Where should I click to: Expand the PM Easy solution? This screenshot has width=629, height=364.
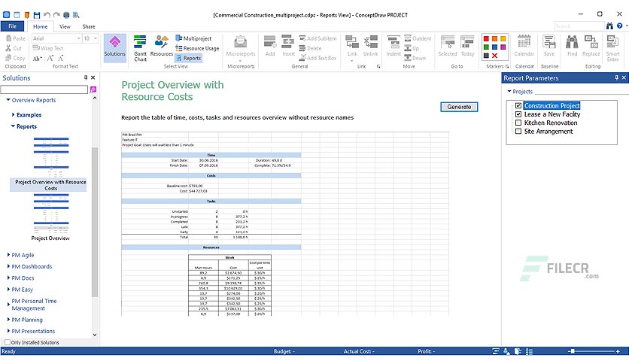[8, 289]
